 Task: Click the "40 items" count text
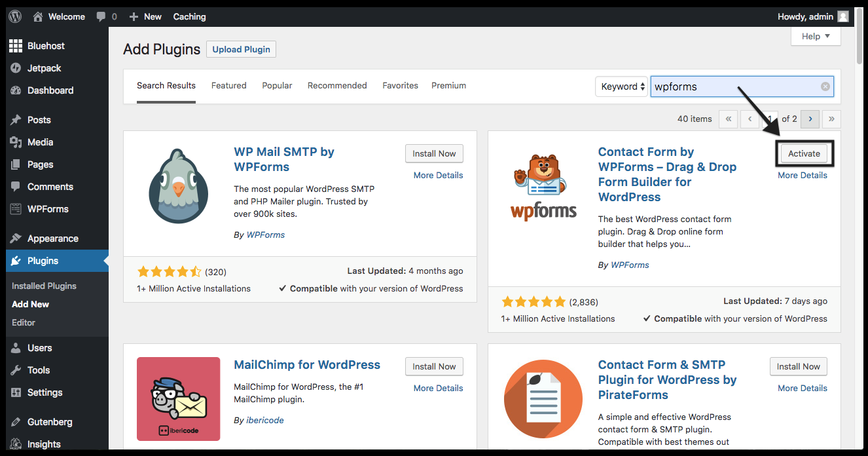tap(695, 119)
